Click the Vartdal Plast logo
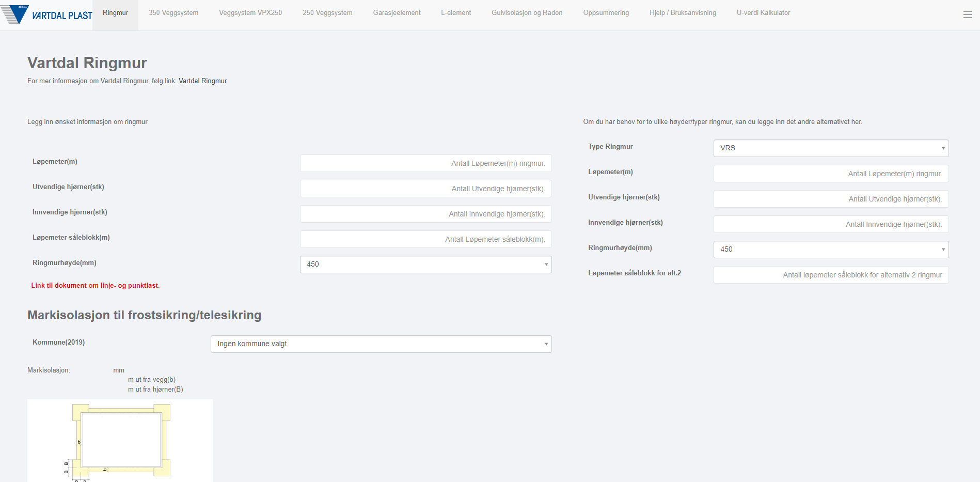 (x=46, y=15)
